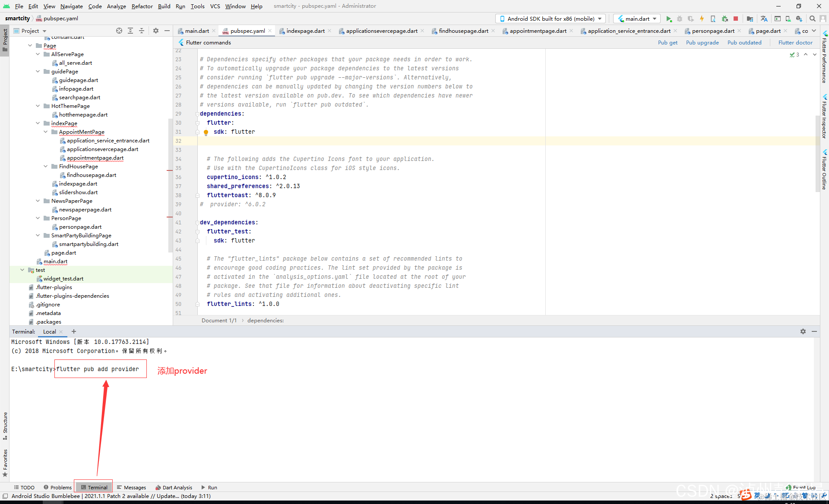Open Terminal settings gear icon
The width and height of the screenshot is (829, 504).
(803, 331)
